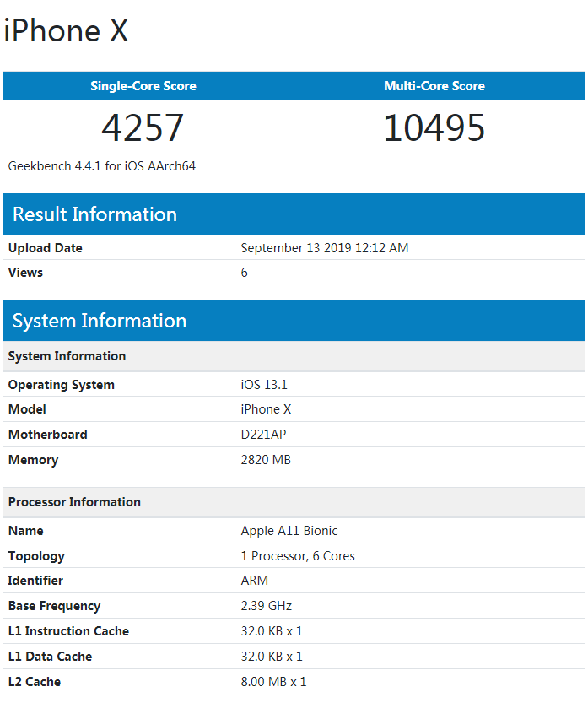Click the Views count value
This screenshot has width=588, height=703.
click(245, 273)
